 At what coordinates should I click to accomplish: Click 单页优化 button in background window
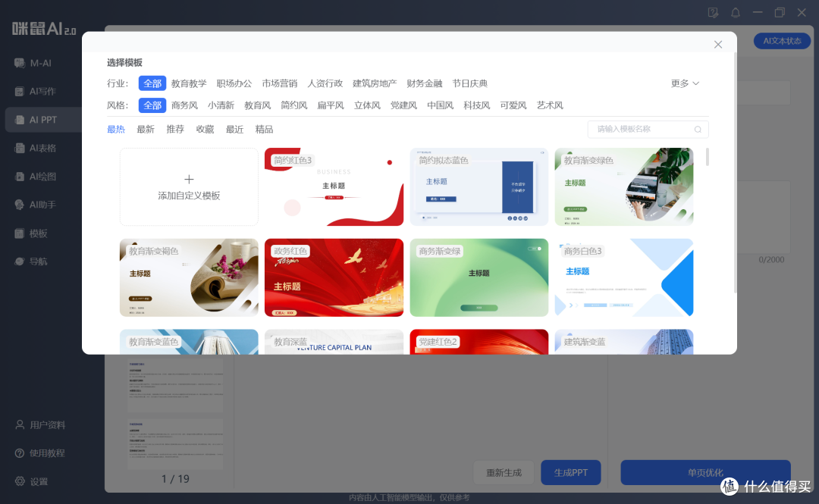(706, 473)
